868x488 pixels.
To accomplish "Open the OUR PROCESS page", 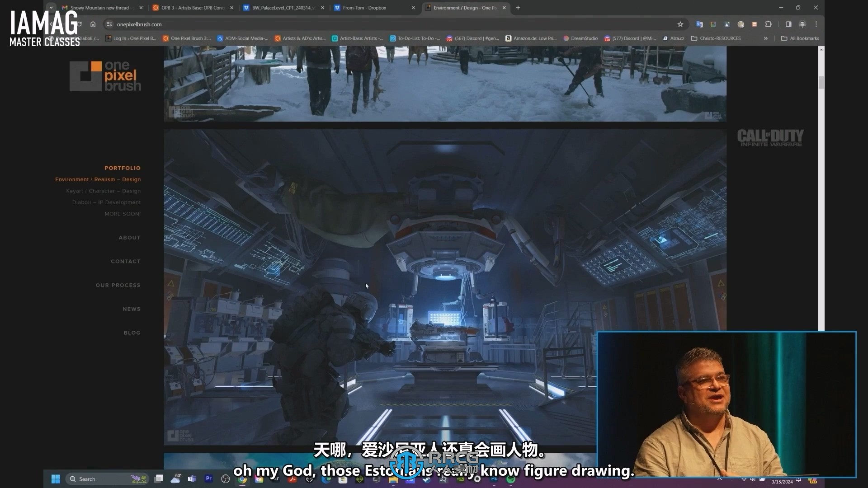I will 118,286.
